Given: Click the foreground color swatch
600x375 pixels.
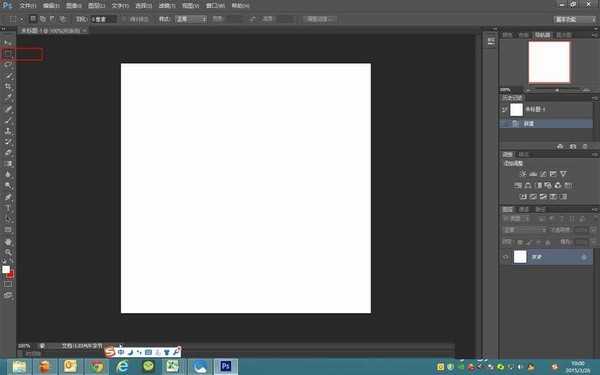Looking at the screenshot, I should coord(6,269).
